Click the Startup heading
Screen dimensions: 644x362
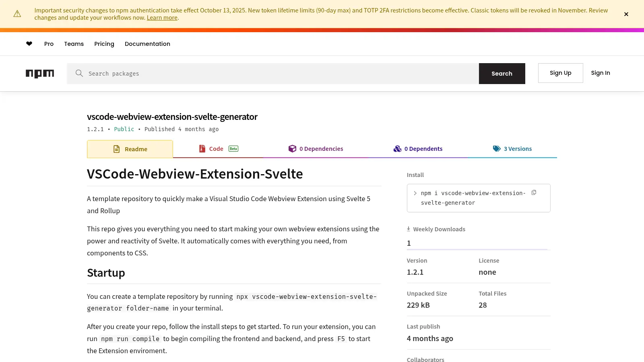pos(106,273)
